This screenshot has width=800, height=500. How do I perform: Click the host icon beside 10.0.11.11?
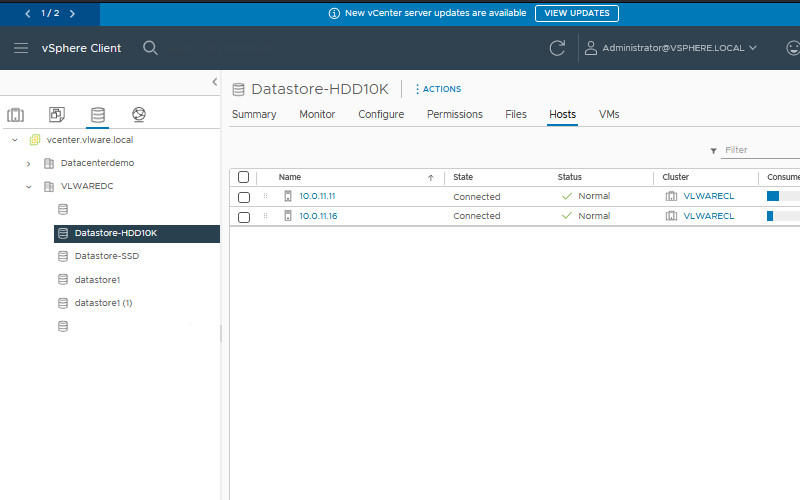[288, 196]
